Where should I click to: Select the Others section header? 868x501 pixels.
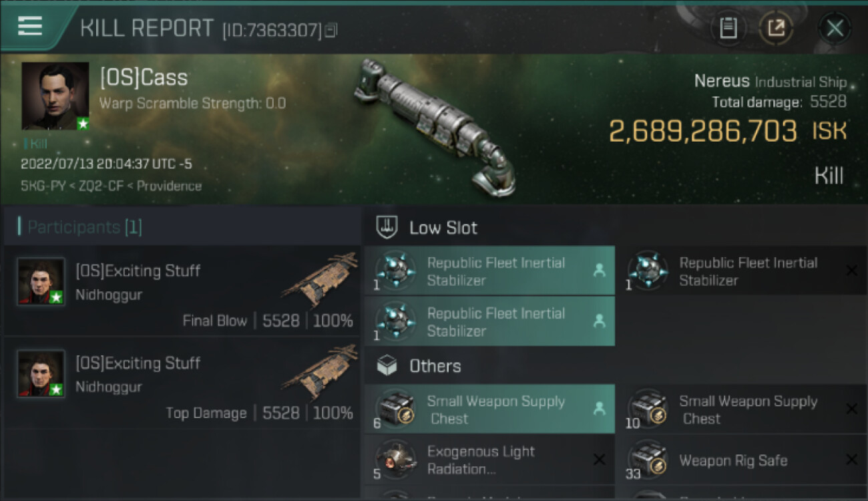pyautogui.click(x=435, y=366)
